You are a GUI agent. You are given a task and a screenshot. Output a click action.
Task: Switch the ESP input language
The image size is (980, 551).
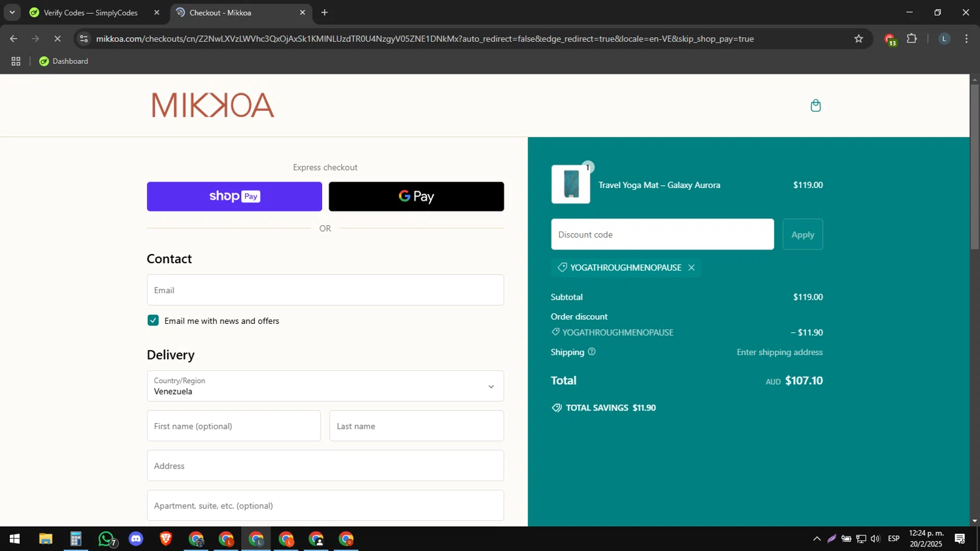pyautogui.click(x=894, y=539)
